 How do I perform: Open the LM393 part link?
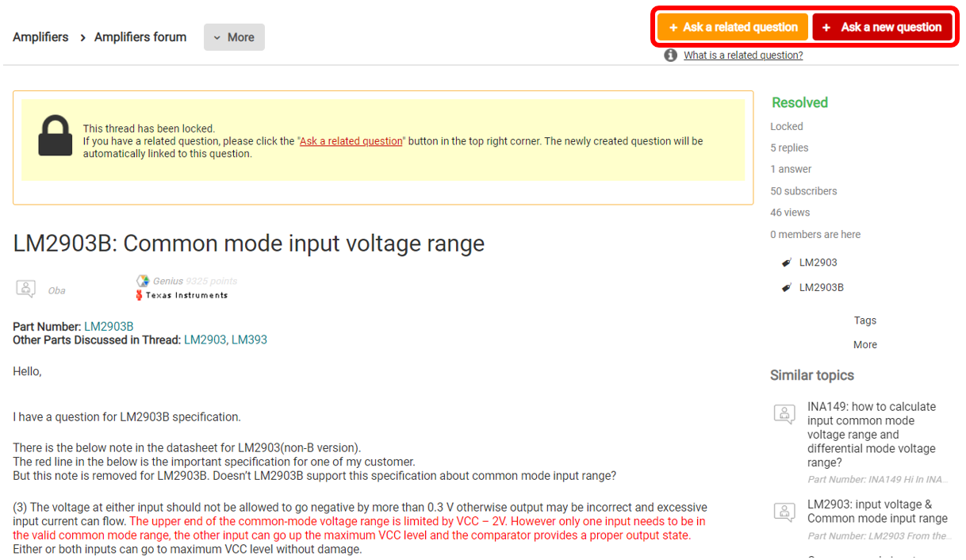[x=249, y=339]
